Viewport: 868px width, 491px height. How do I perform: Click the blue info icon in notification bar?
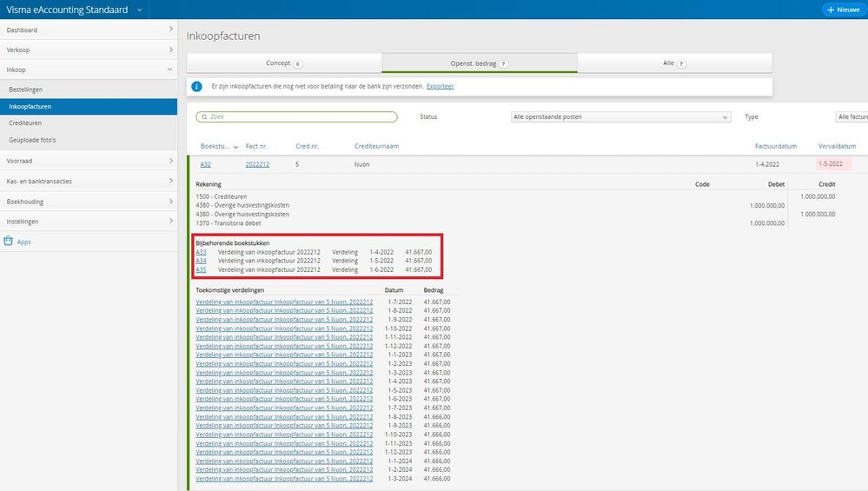coord(196,86)
